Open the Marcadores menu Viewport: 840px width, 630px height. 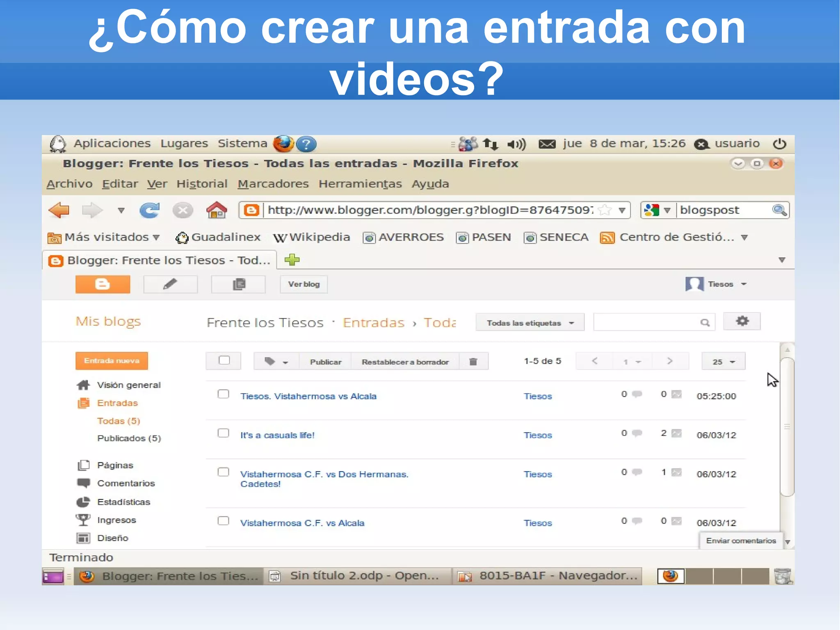(273, 184)
